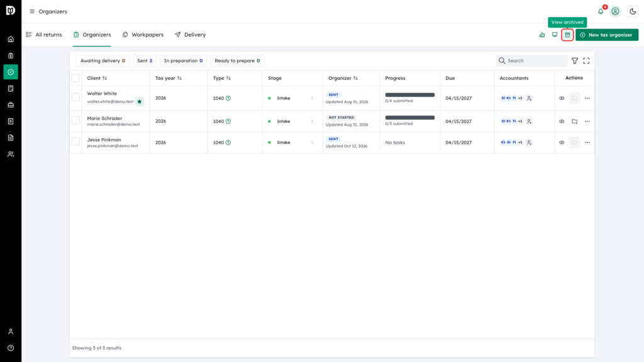The height and width of the screenshot is (362, 644).
Task: Tick the select-all header checkbox
Action: click(x=75, y=78)
